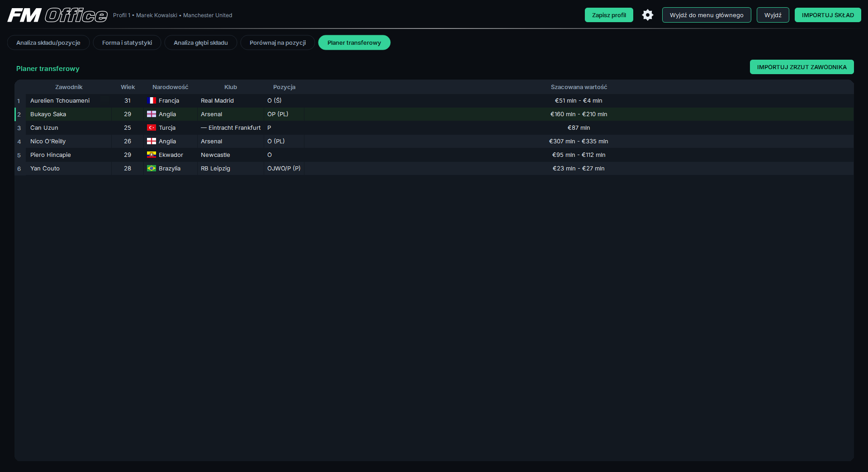Click the Ecuador flag next to Ekwador
This screenshot has height=472, width=868.
pos(152,155)
